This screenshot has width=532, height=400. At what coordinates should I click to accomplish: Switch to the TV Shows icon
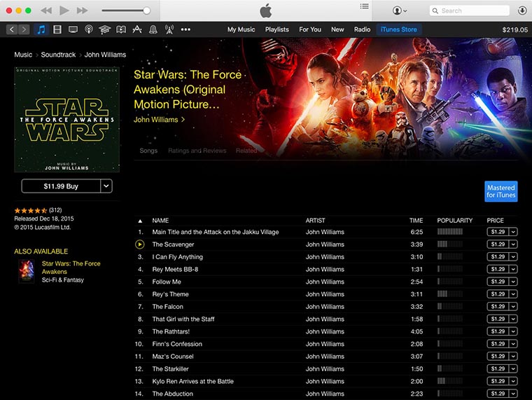pyautogui.click(x=73, y=29)
